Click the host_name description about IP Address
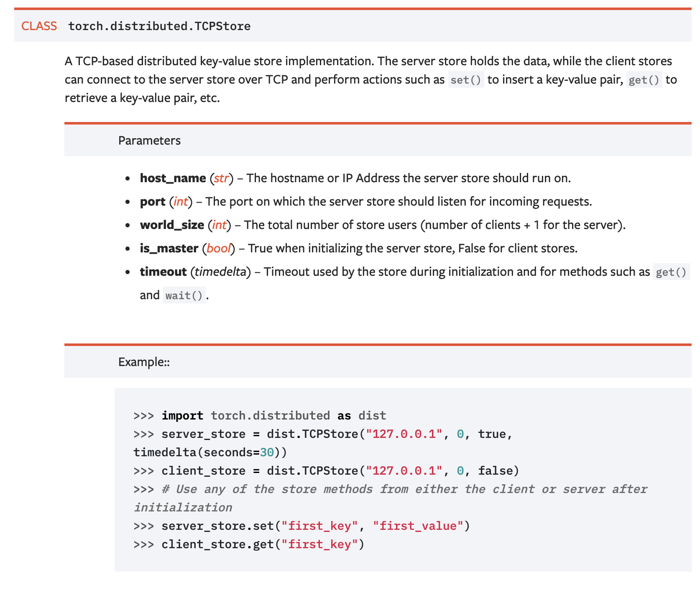700x595 pixels. 409,178
